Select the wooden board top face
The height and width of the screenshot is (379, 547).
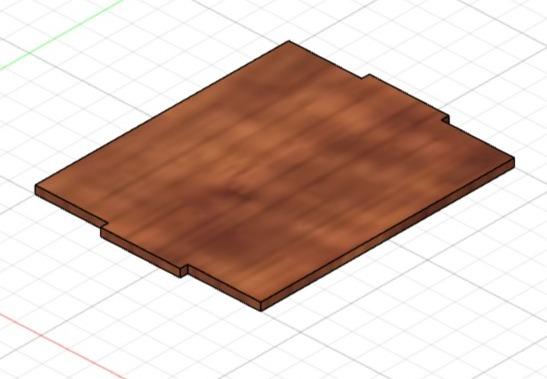click(276, 171)
